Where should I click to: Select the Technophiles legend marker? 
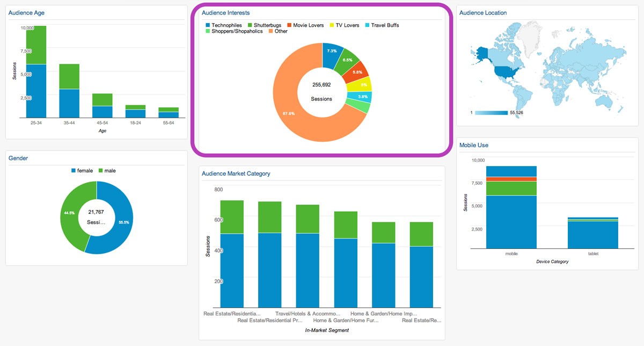(207, 25)
